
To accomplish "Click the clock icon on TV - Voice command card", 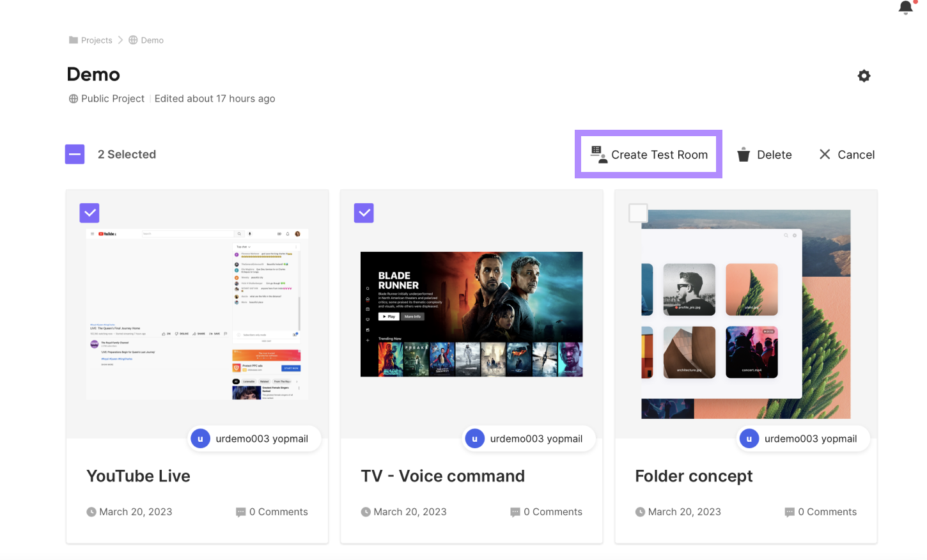I will 366,512.
